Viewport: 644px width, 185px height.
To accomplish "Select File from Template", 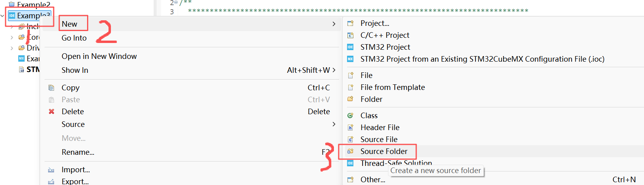I will click(x=392, y=87).
